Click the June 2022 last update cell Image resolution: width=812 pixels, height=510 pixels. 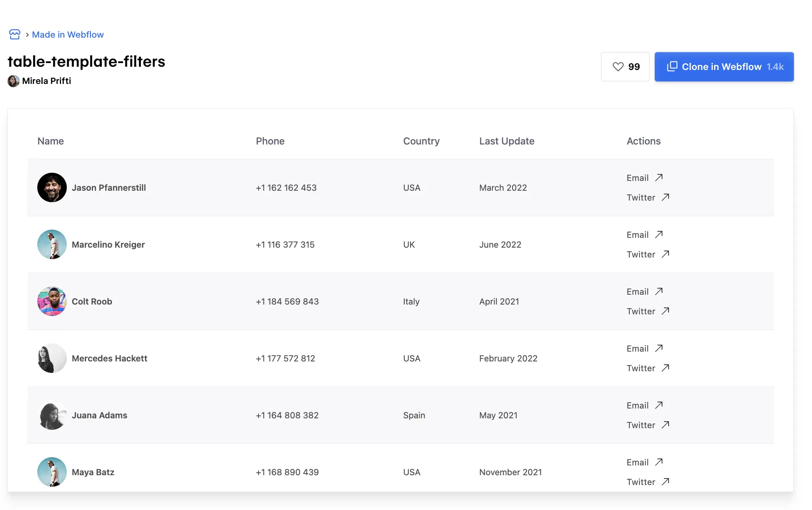[x=500, y=244]
